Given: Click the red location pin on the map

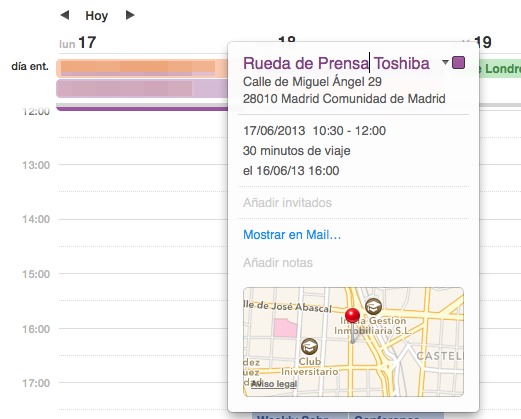Looking at the screenshot, I should pos(352,316).
